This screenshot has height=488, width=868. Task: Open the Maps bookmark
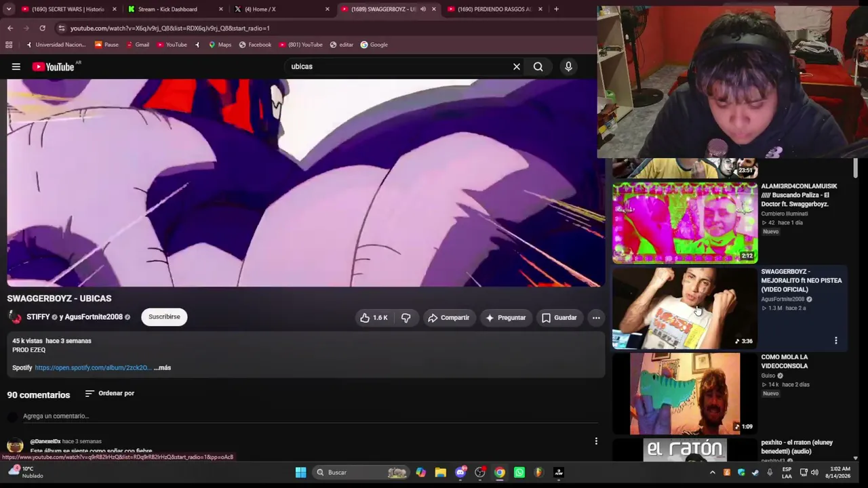pos(220,45)
